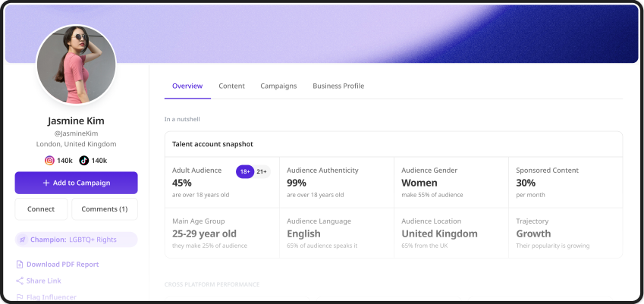Image resolution: width=644 pixels, height=304 pixels.
Task: Click Jasmine Kim's profile photo
Action: (x=76, y=64)
